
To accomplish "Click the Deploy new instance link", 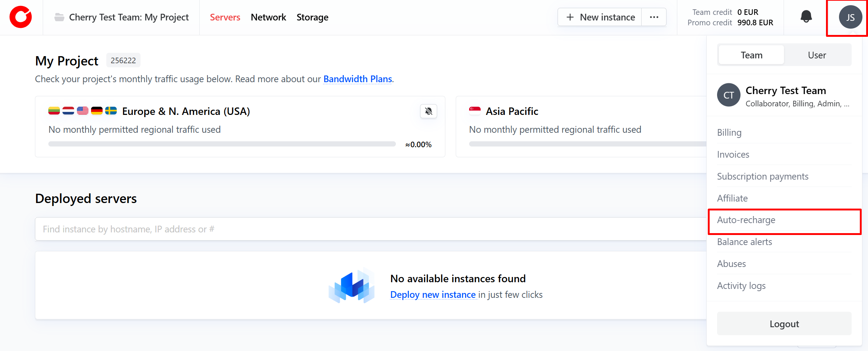I will [x=433, y=294].
